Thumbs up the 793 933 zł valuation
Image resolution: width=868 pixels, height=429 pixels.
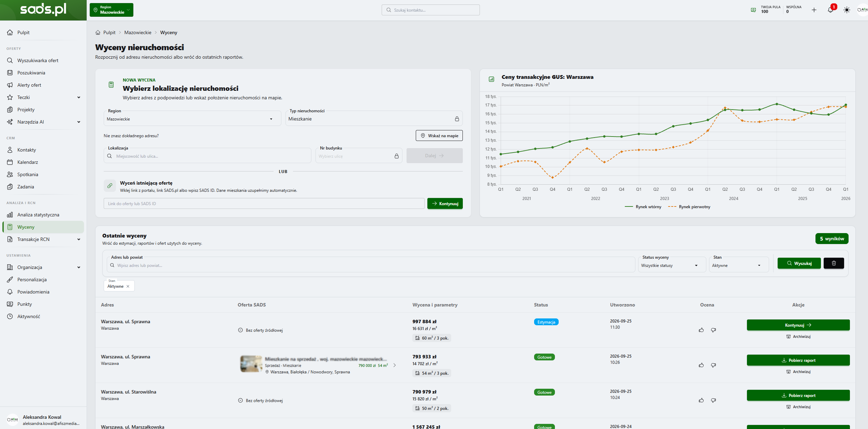click(701, 365)
